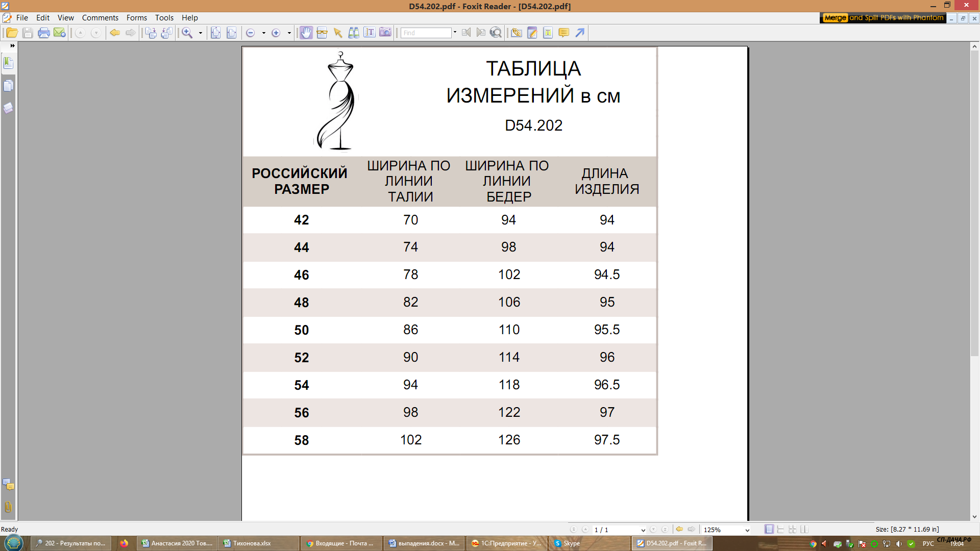Click in the Find text field

426,33
